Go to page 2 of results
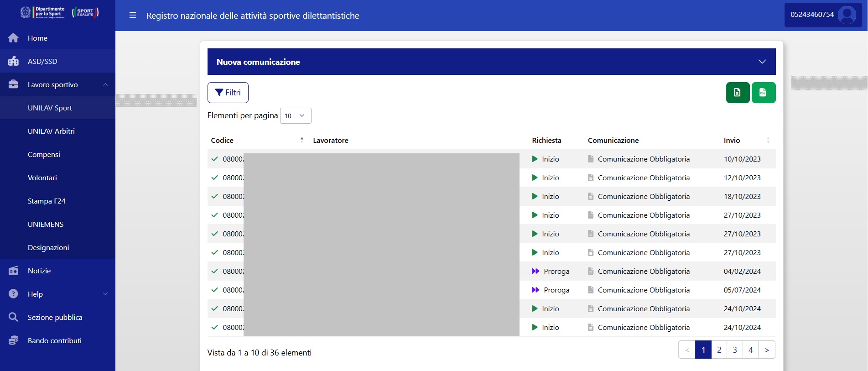 point(719,350)
